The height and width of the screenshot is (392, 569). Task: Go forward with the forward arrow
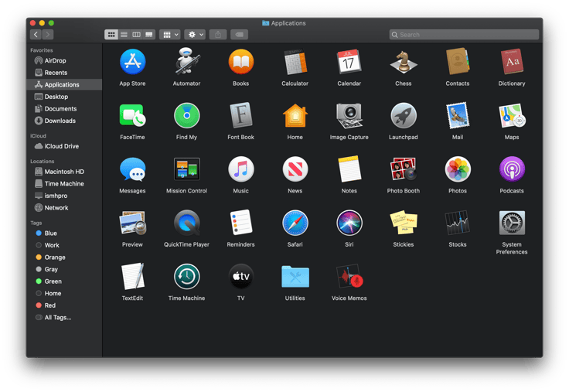(x=47, y=35)
